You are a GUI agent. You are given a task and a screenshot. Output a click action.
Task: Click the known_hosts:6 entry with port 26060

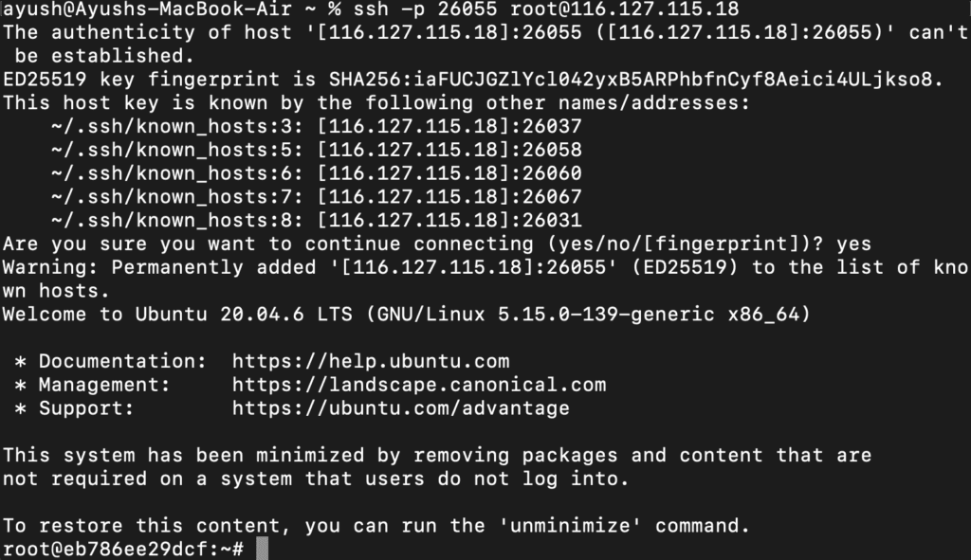[x=317, y=173]
